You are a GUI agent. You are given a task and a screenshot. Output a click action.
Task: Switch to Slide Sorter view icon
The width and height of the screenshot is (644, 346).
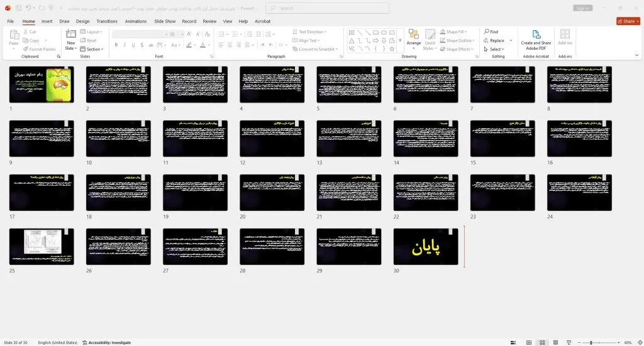click(x=542, y=342)
